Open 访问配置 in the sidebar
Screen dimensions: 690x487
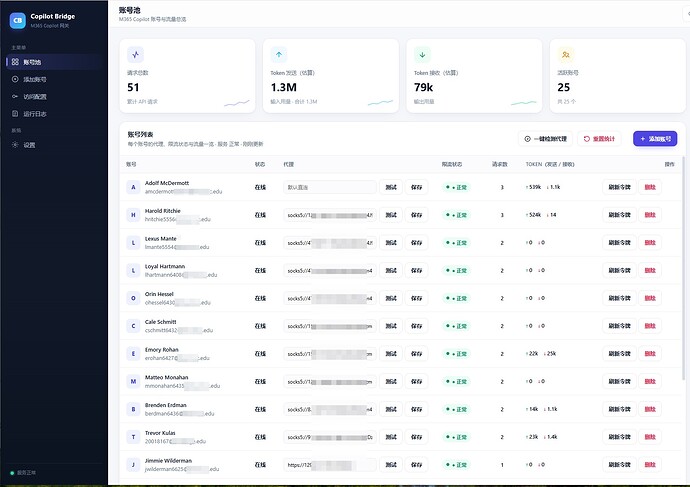pos(54,96)
